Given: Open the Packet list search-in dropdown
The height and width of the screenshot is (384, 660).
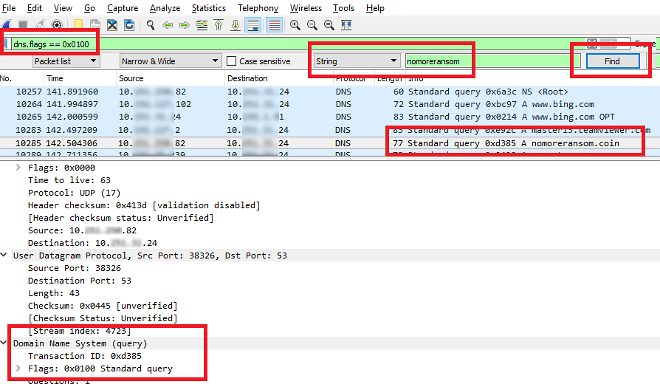Looking at the screenshot, I should click(x=65, y=61).
